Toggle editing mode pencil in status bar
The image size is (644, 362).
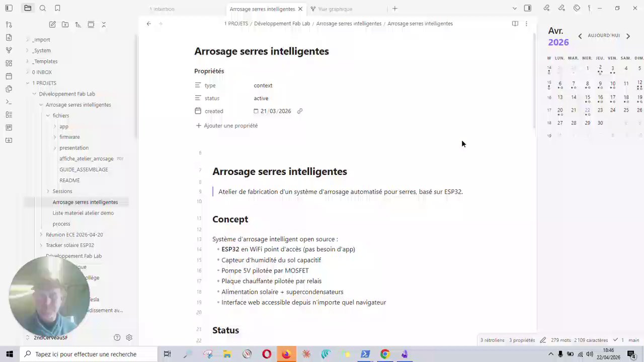543,340
